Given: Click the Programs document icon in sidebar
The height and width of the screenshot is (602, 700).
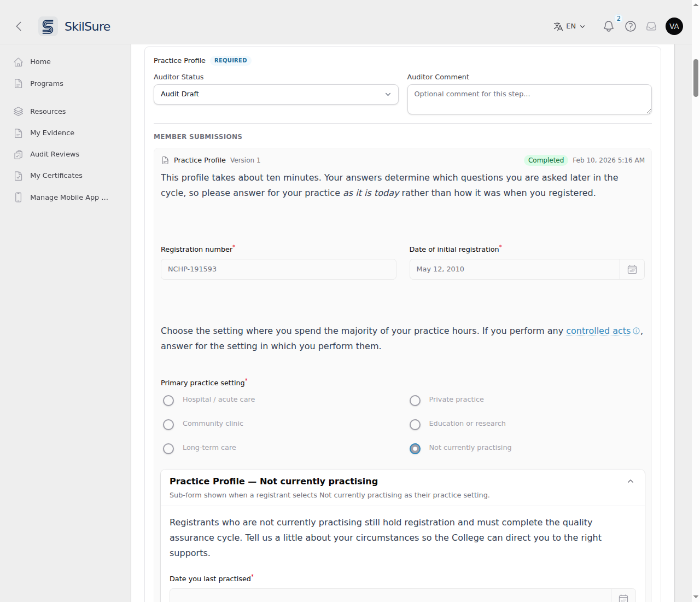Looking at the screenshot, I should [19, 84].
